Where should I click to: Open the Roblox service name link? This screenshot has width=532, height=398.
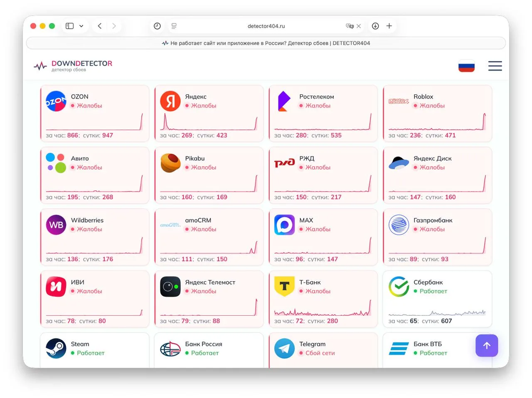pyautogui.click(x=423, y=96)
